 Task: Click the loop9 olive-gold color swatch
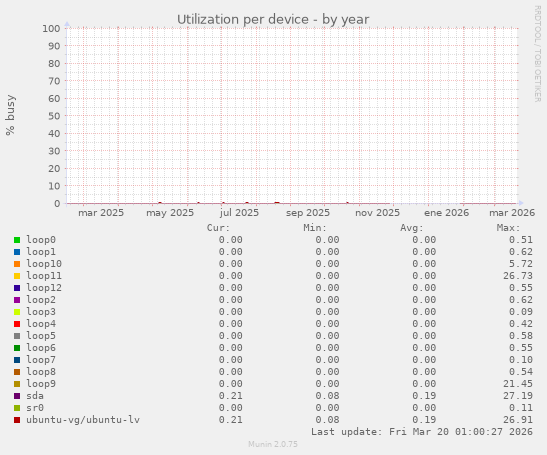click(x=17, y=384)
